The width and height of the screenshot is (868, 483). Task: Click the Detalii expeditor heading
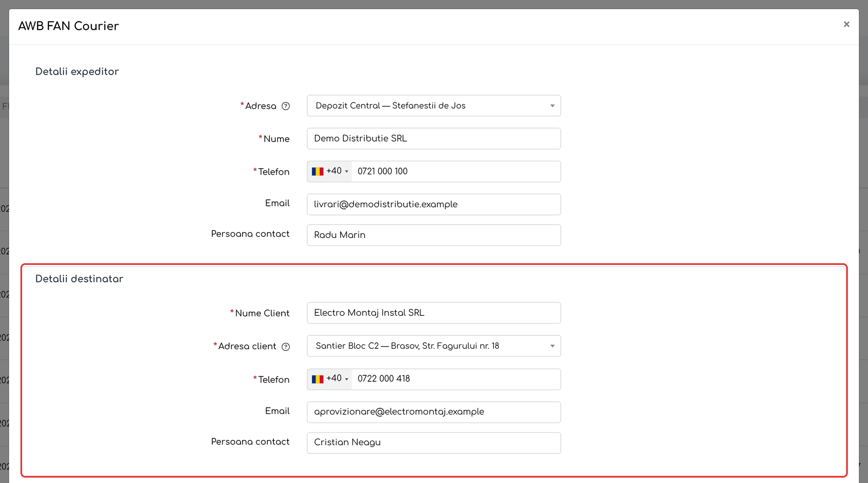point(77,72)
